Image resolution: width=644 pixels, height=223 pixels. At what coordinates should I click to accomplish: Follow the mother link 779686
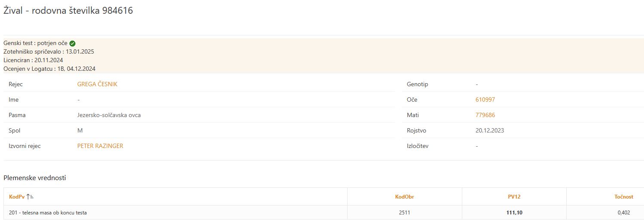(x=485, y=115)
